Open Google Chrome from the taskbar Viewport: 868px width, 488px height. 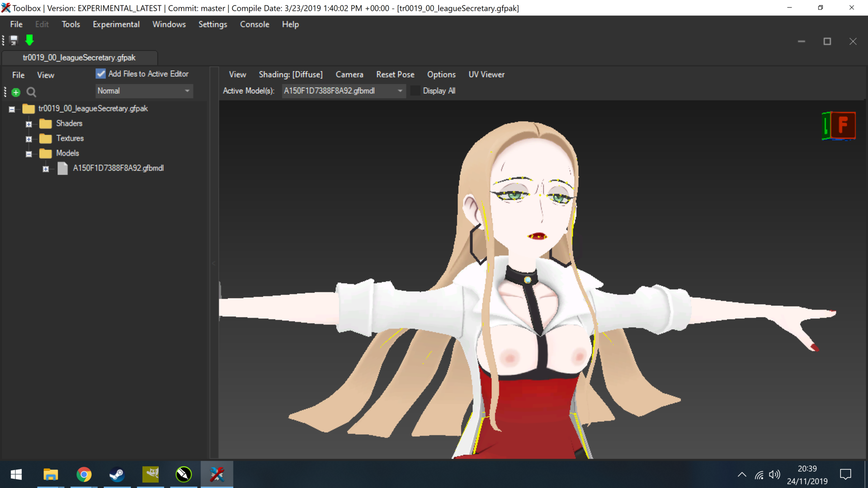(x=84, y=474)
